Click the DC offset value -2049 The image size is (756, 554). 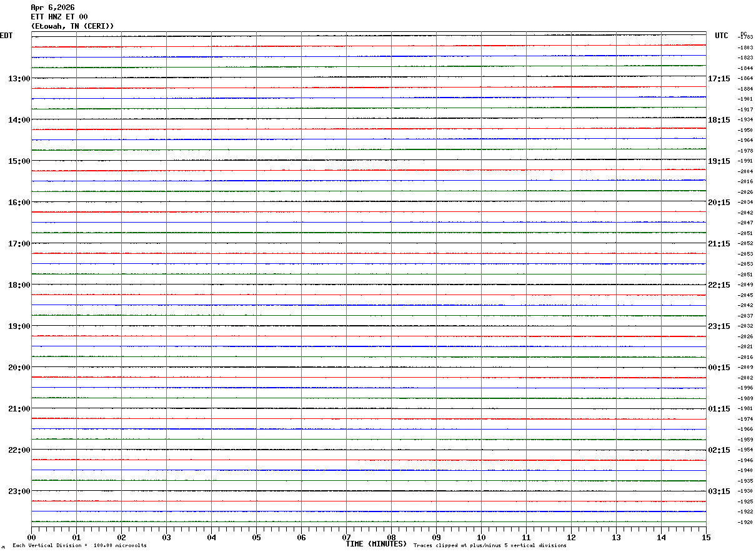tap(745, 285)
